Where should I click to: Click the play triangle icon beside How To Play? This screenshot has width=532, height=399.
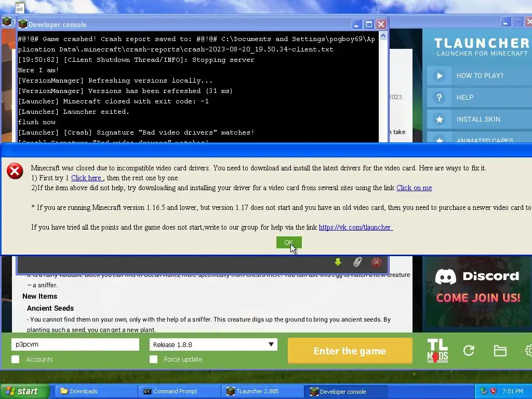(440, 76)
